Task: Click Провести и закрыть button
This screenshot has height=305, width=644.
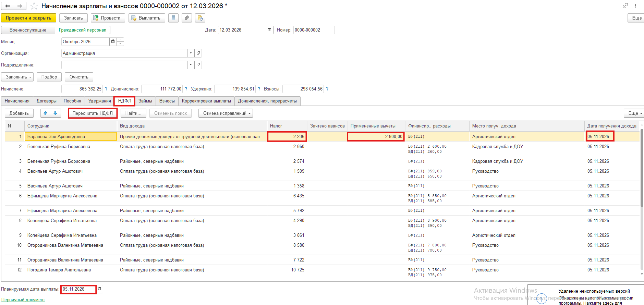Action: tap(28, 18)
